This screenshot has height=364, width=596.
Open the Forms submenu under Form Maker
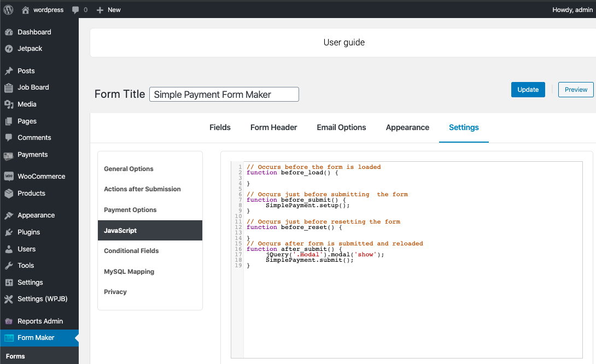tap(15, 356)
